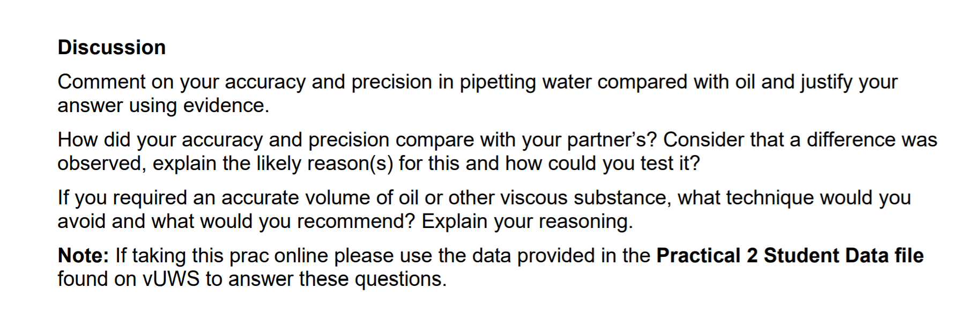The height and width of the screenshot is (324, 980).
Task: Click the word 'justify' in the first paragraph
Action: [x=826, y=82]
